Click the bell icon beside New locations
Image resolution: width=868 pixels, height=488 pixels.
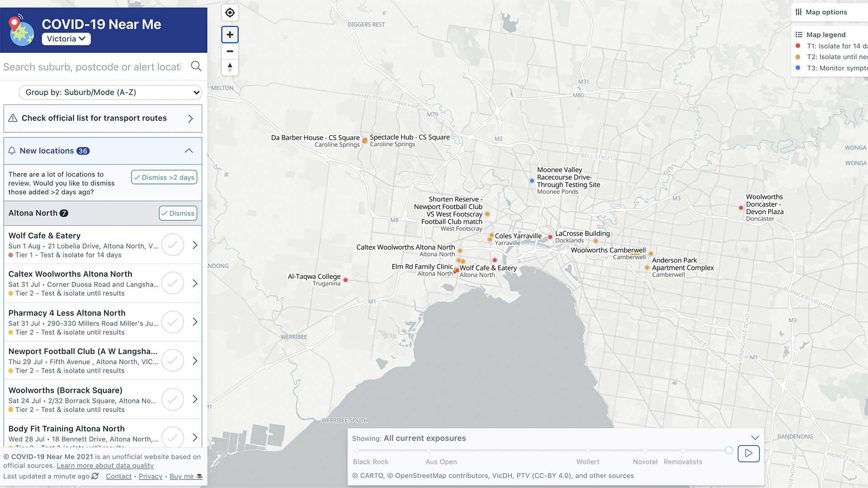(x=12, y=151)
